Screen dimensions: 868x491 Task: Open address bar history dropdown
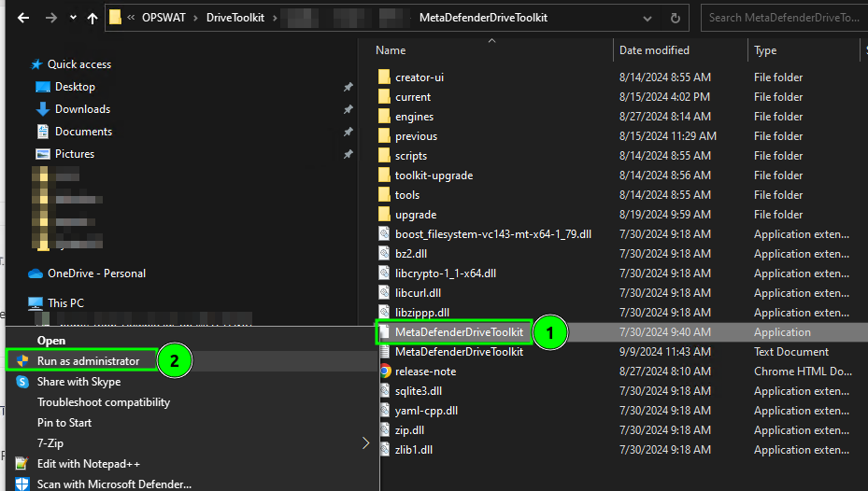click(x=647, y=19)
